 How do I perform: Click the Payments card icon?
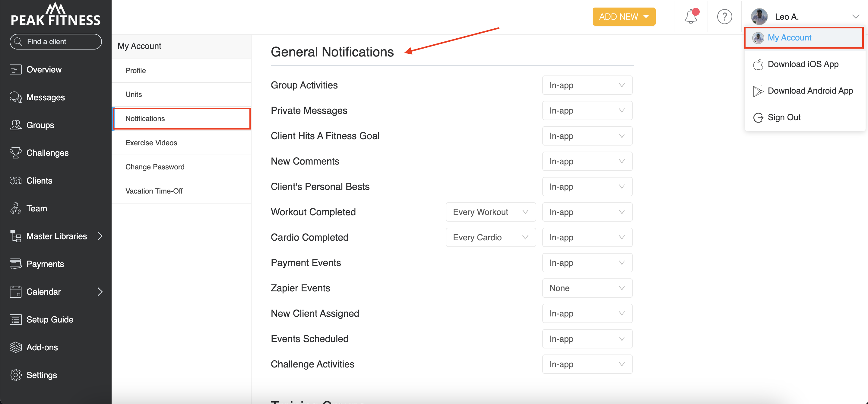click(x=15, y=264)
